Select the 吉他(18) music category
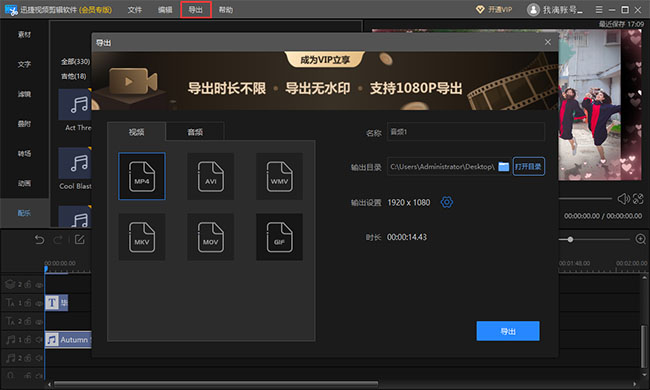This screenshot has width=650, height=390. tap(74, 76)
